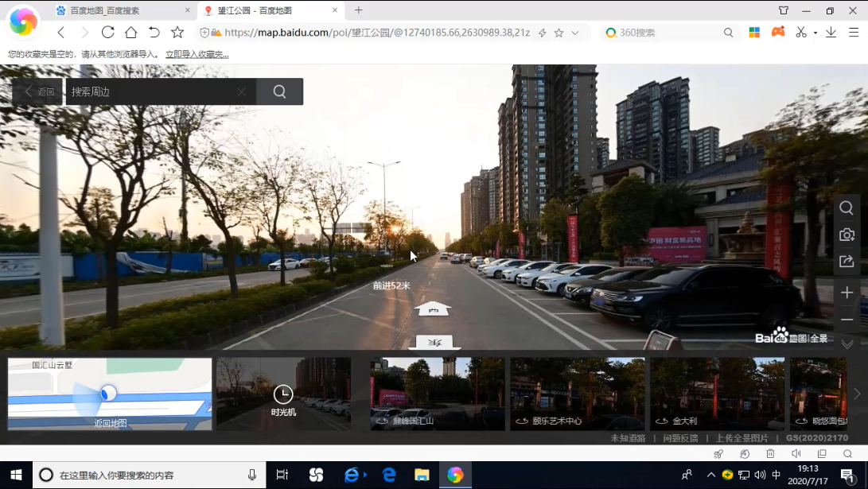Click the share icon on right panel

click(847, 262)
